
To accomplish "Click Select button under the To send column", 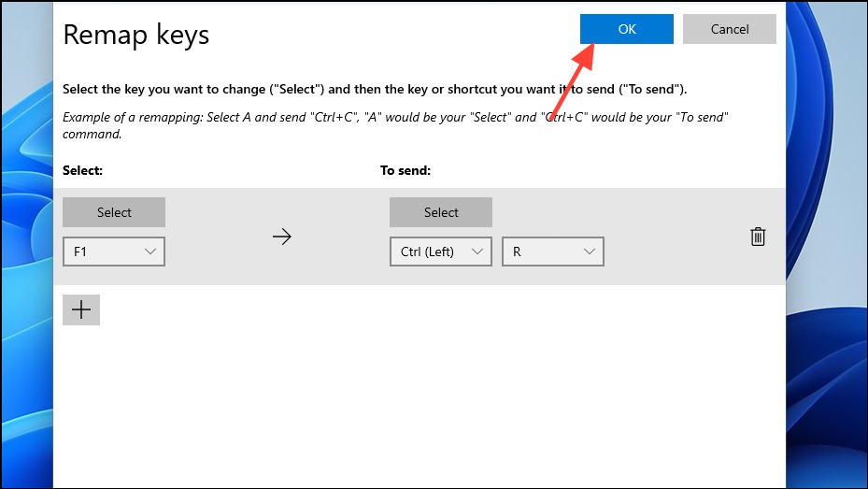I will click(441, 212).
